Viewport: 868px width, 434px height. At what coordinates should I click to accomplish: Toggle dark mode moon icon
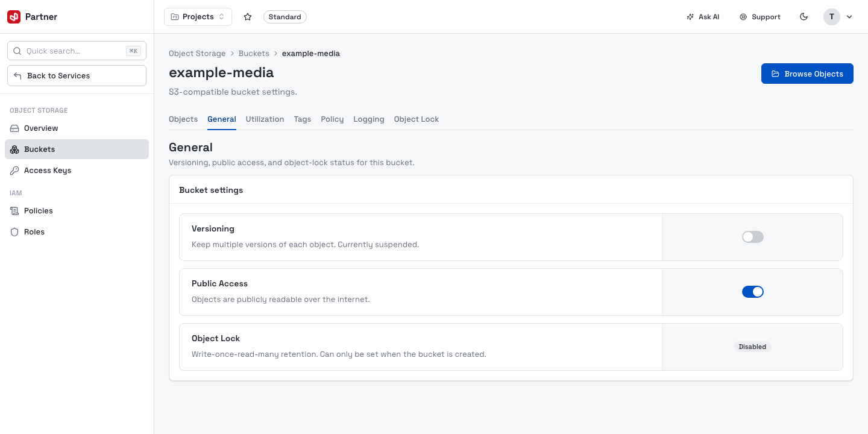click(804, 17)
